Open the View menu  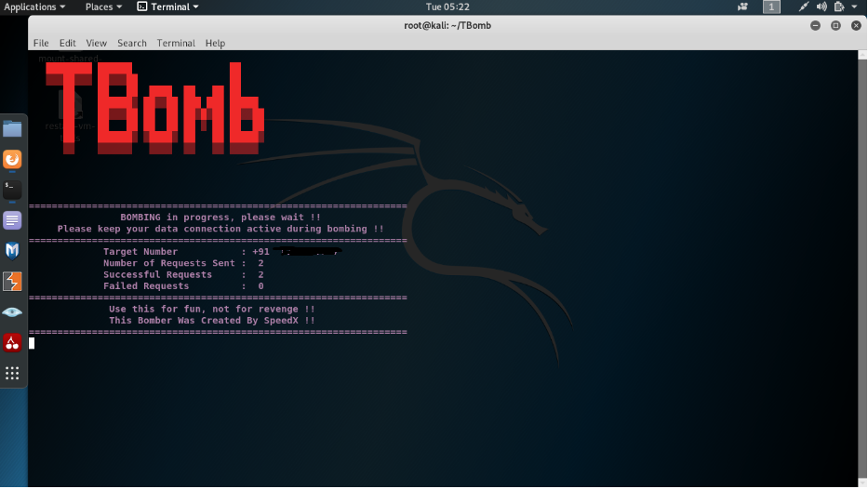[97, 43]
